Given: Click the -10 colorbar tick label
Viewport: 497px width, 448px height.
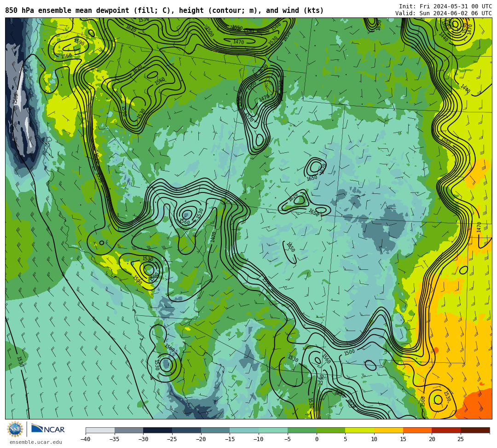Looking at the screenshot, I should coord(259,439).
